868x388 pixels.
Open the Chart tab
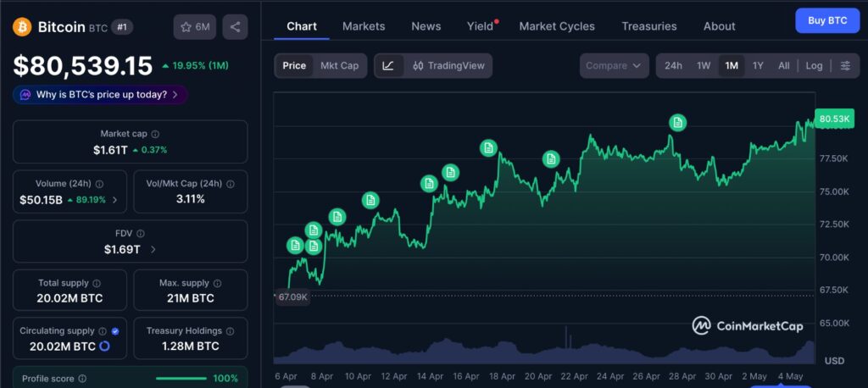click(x=302, y=26)
